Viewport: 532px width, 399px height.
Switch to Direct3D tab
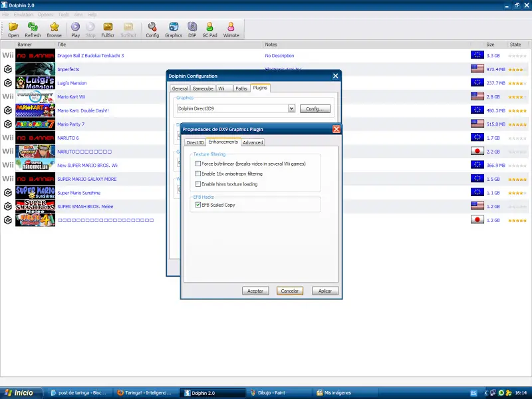coord(195,142)
